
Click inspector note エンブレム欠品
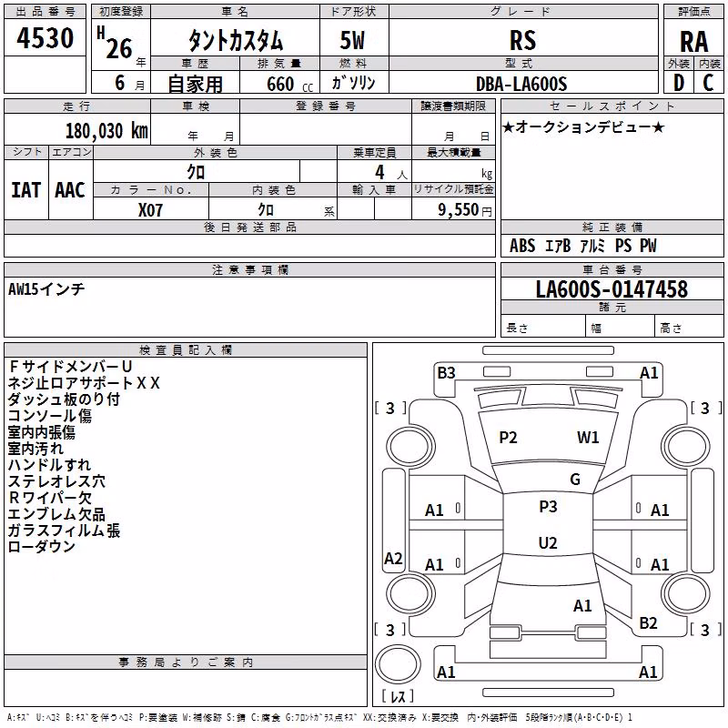click(x=56, y=514)
